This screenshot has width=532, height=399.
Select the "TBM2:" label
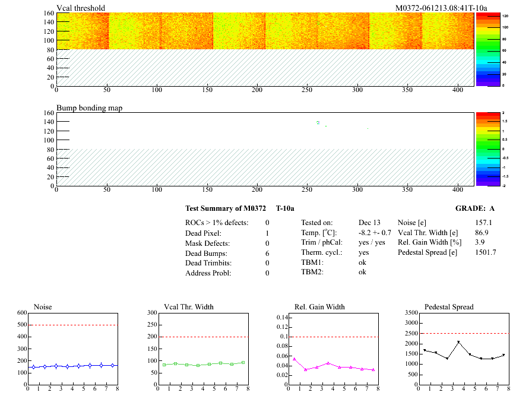(x=312, y=272)
